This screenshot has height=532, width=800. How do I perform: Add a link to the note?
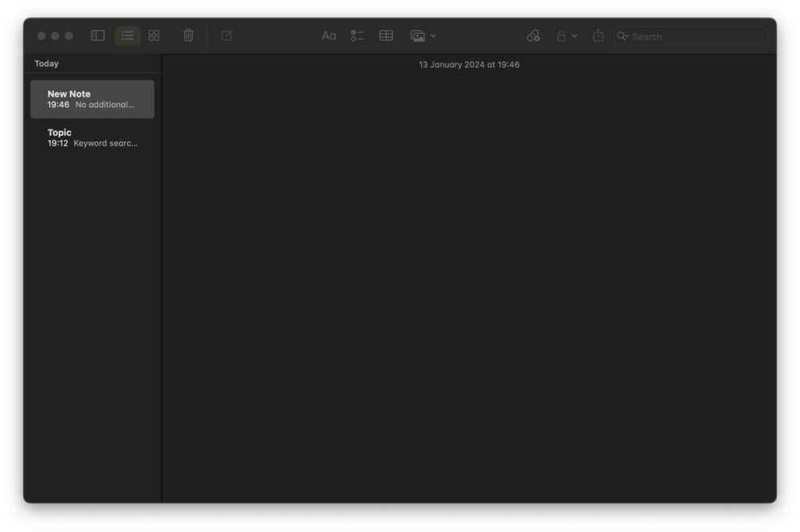[x=533, y=36]
